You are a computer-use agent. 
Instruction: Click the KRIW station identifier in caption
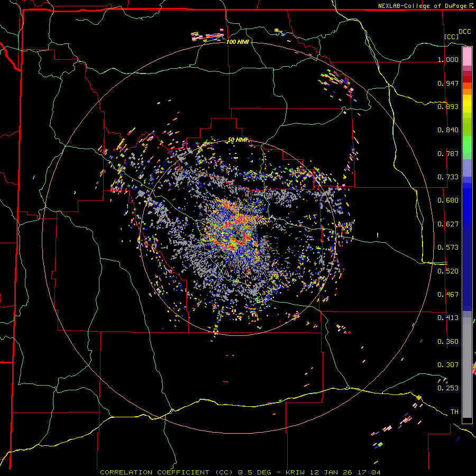[296, 472]
